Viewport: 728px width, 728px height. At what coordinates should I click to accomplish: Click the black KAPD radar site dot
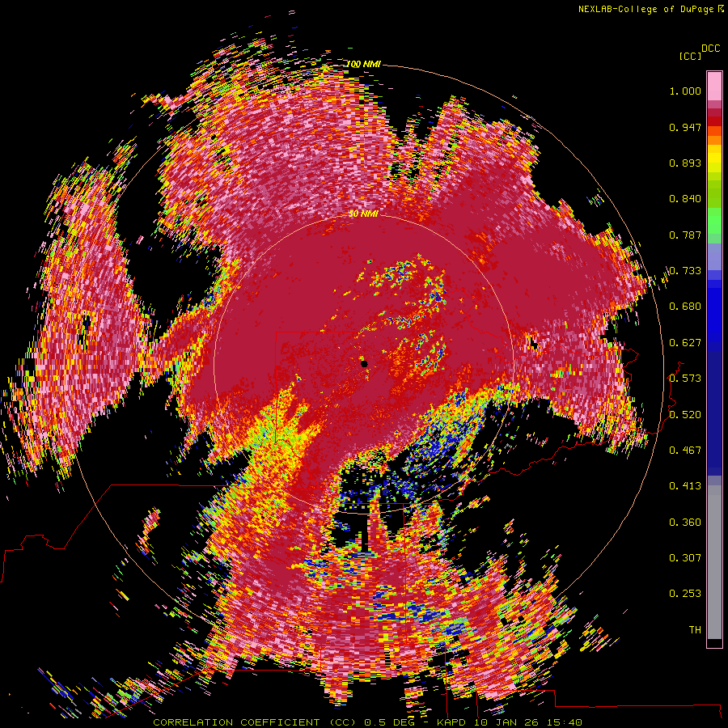[x=364, y=364]
